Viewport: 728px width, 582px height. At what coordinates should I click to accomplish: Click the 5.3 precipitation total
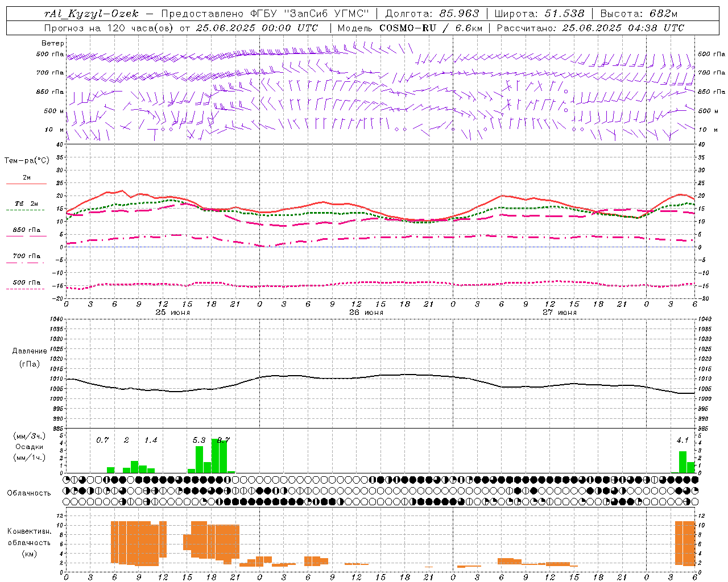tap(199, 440)
